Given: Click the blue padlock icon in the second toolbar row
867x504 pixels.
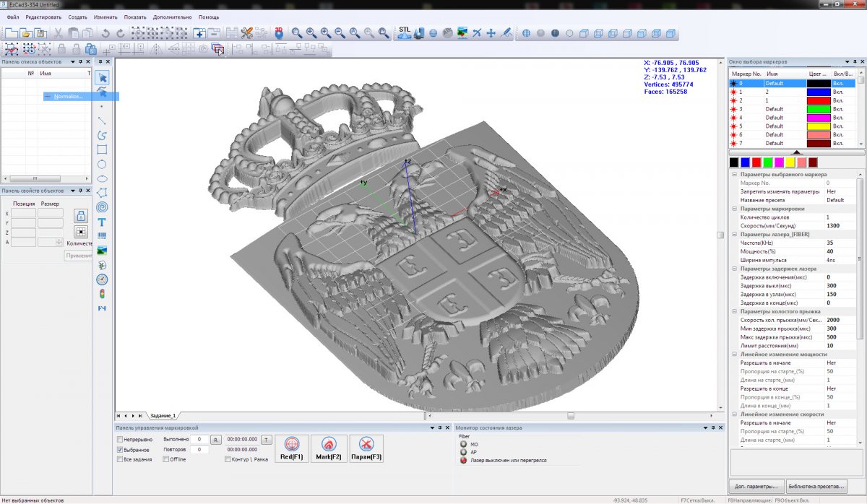Looking at the screenshot, I should (91, 49).
